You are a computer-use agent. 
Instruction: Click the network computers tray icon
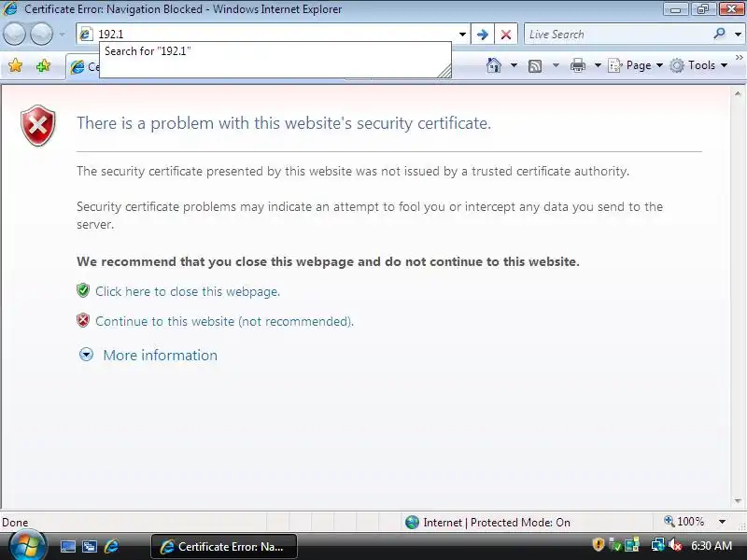632,544
